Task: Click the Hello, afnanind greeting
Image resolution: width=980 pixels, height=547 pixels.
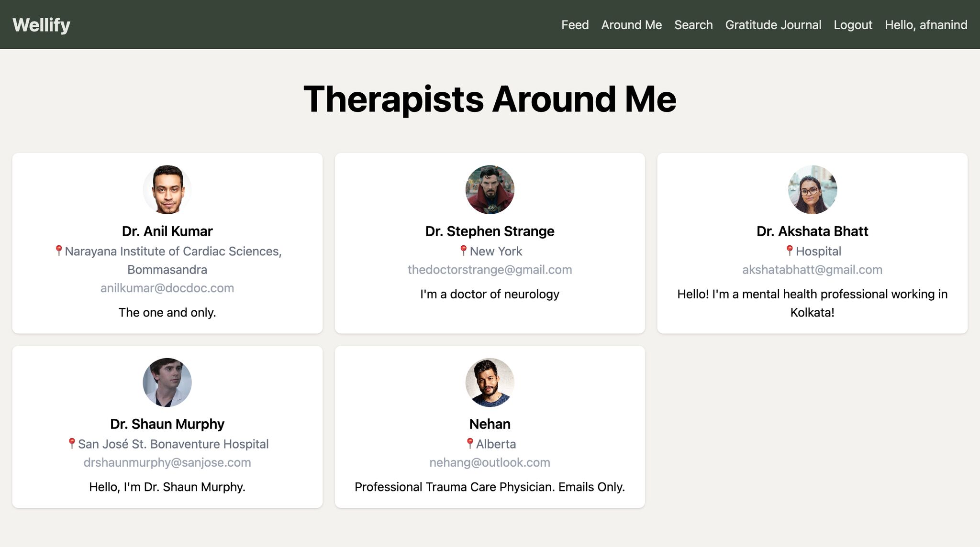Action: click(x=925, y=25)
